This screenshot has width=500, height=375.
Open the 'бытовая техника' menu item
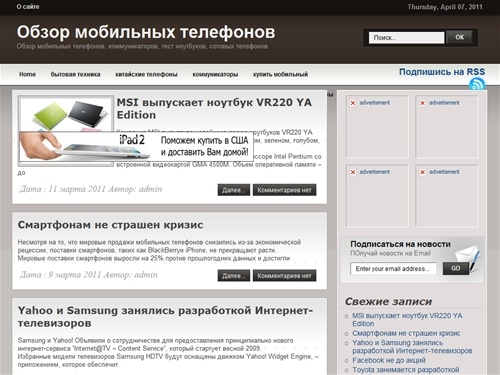(75, 74)
